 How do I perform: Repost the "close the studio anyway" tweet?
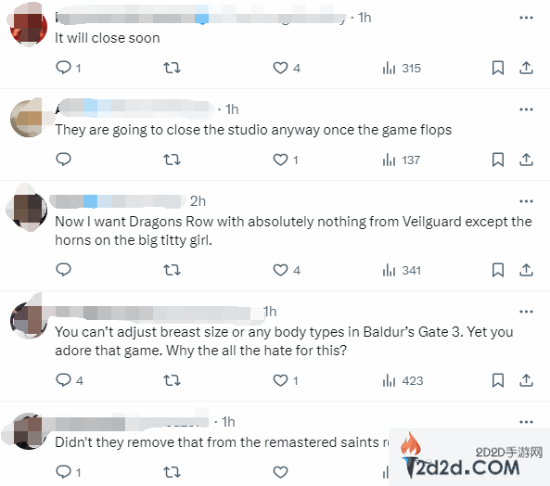(172, 160)
